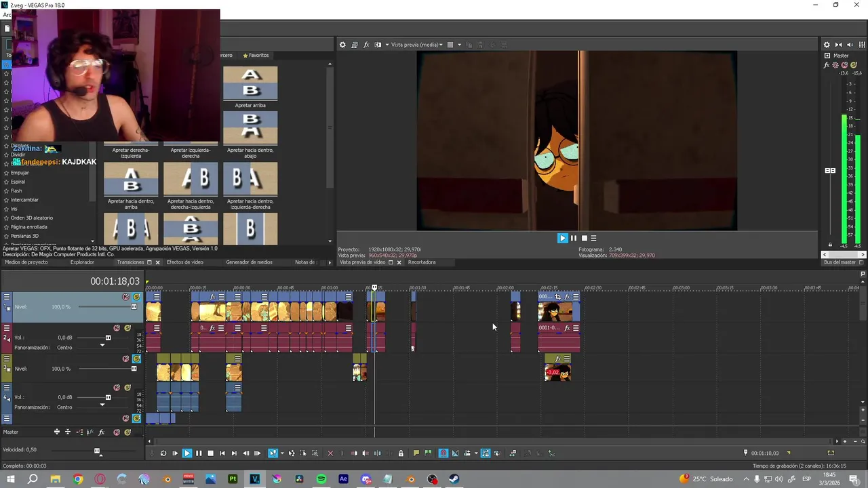Open event fx on last track 1 clip
Viewport: 868px width, 488px height.
click(567, 297)
